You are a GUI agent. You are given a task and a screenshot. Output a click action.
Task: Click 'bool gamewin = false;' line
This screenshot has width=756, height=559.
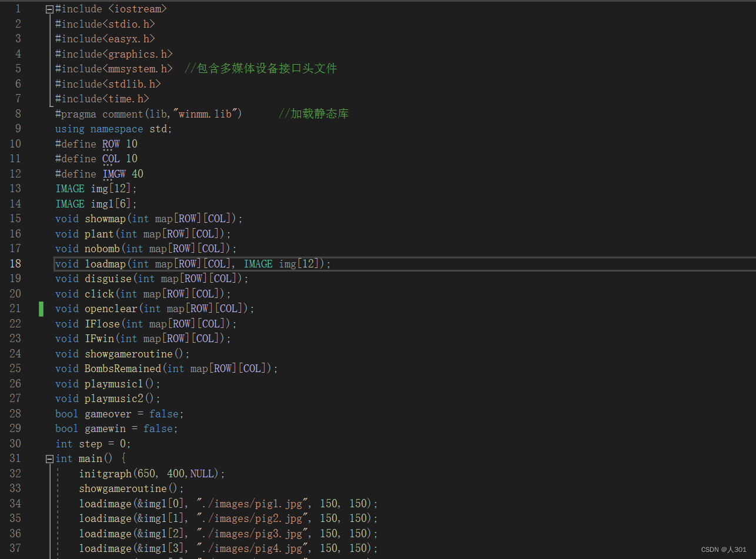click(117, 429)
